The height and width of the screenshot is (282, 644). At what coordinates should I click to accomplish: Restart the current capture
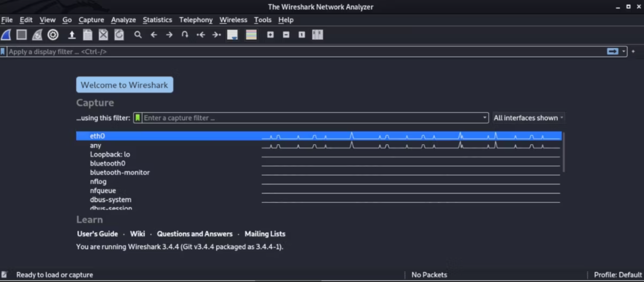(x=37, y=35)
